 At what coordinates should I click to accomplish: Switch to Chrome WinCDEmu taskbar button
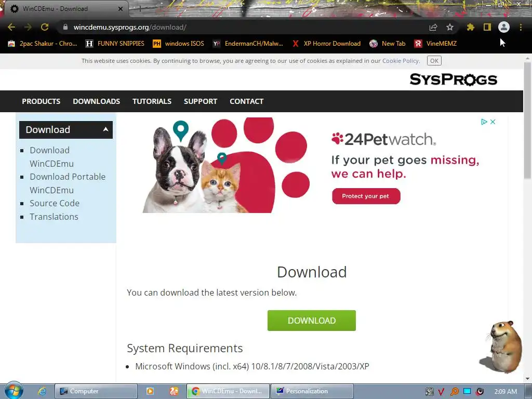(x=228, y=391)
